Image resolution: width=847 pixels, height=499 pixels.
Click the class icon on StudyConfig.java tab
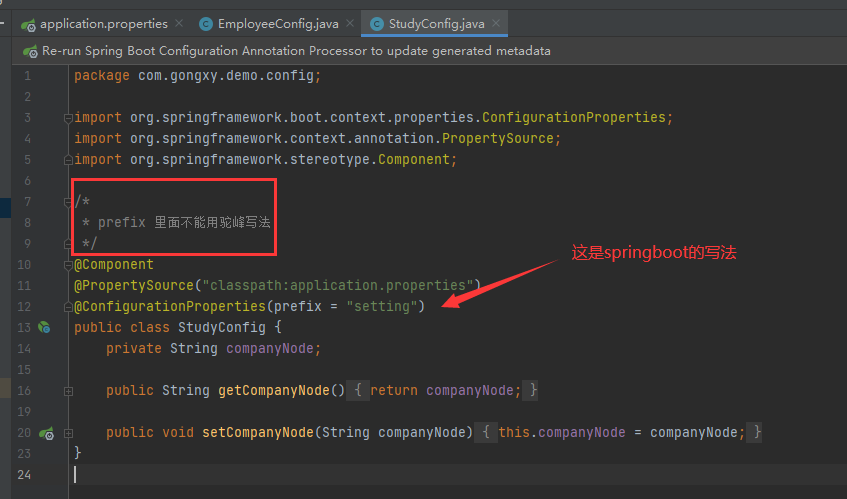(x=377, y=24)
